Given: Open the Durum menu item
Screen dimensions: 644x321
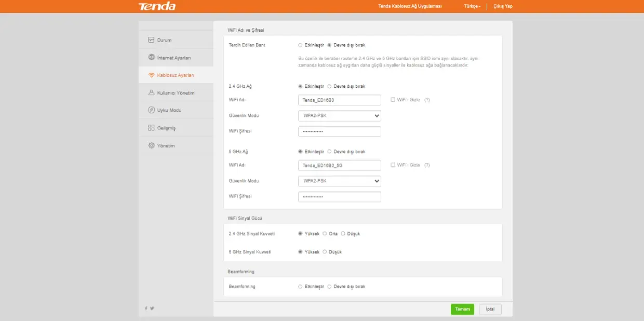Looking at the screenshot, I should tap(176, 40).
